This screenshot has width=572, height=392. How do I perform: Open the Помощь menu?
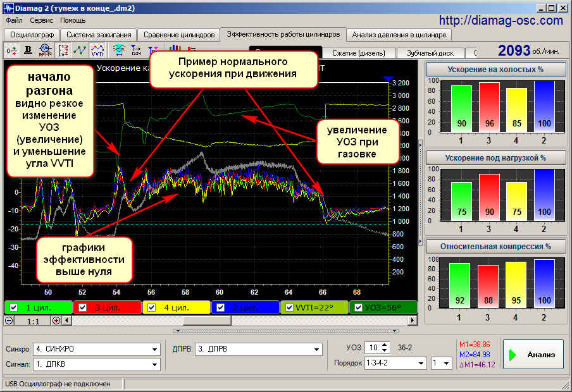point(73,20)
